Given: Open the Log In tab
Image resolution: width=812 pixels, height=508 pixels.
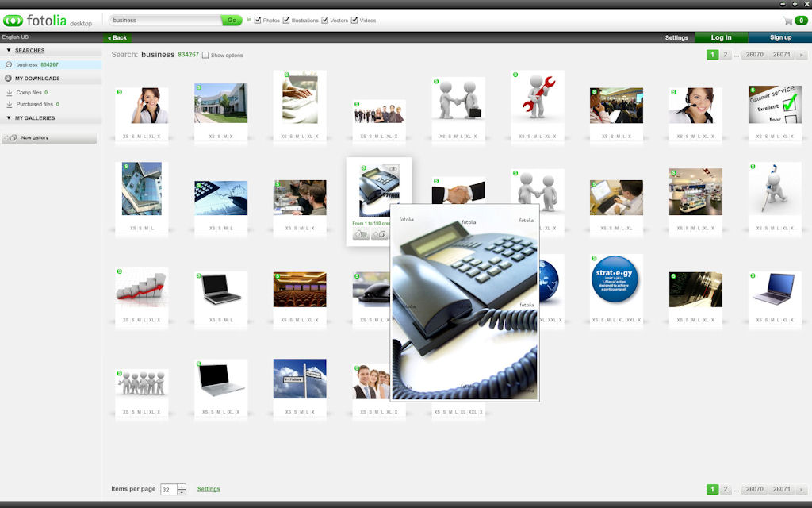Looking at the screenshot, I should 721,37.
